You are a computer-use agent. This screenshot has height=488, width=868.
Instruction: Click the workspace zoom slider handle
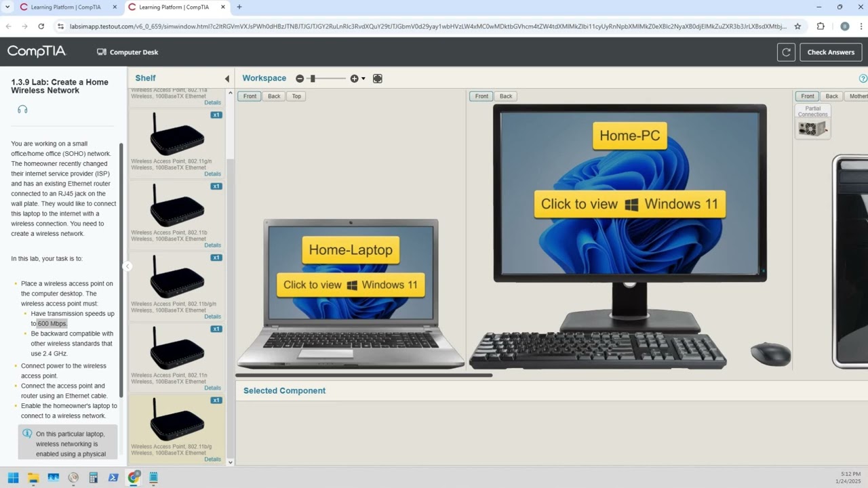(x=313, y=79)
